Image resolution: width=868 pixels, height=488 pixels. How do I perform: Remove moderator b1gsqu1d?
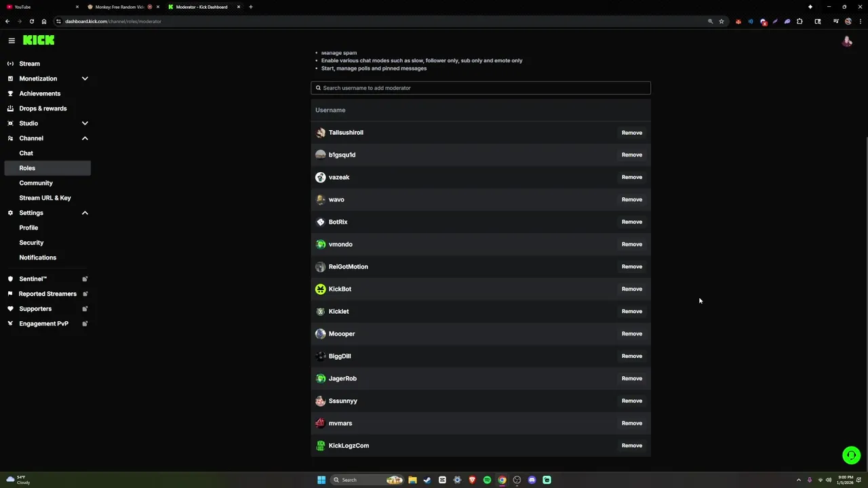click(x=631, y=155)
